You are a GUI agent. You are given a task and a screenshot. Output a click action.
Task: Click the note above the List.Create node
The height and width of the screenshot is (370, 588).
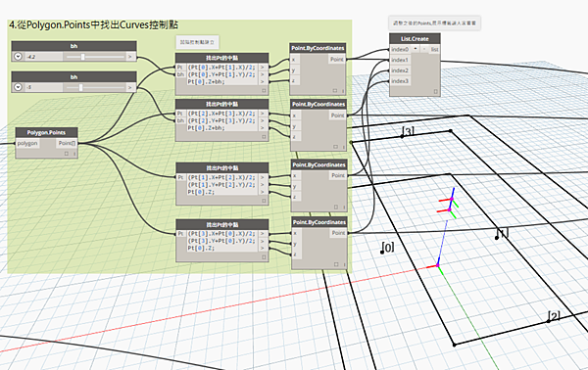tap(434, 23)
